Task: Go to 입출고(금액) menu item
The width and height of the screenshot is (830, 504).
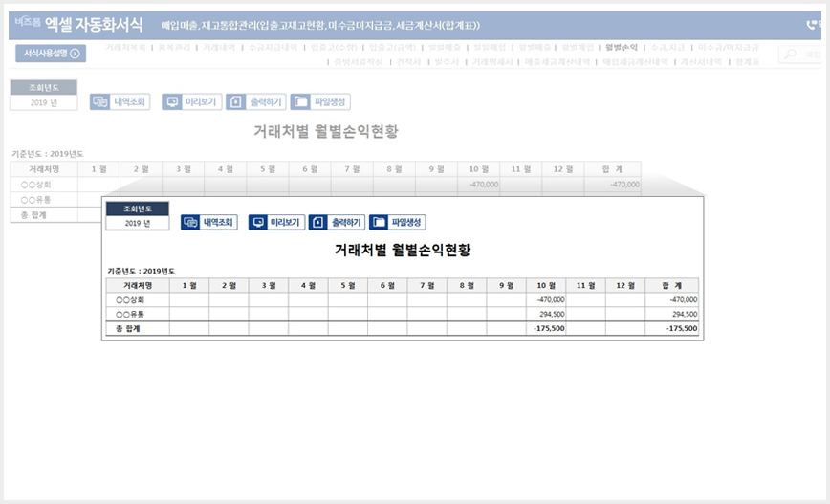Action: (392, 47)
